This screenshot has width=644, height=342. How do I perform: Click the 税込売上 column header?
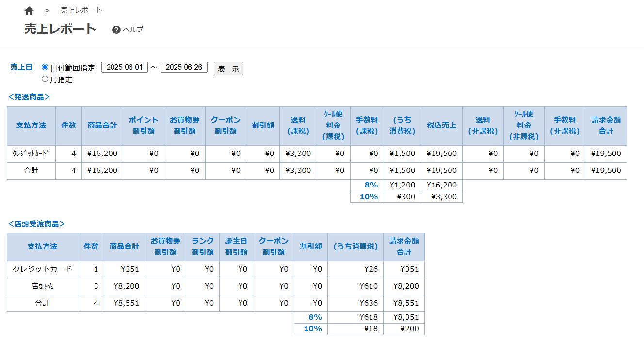pos(441,125)
